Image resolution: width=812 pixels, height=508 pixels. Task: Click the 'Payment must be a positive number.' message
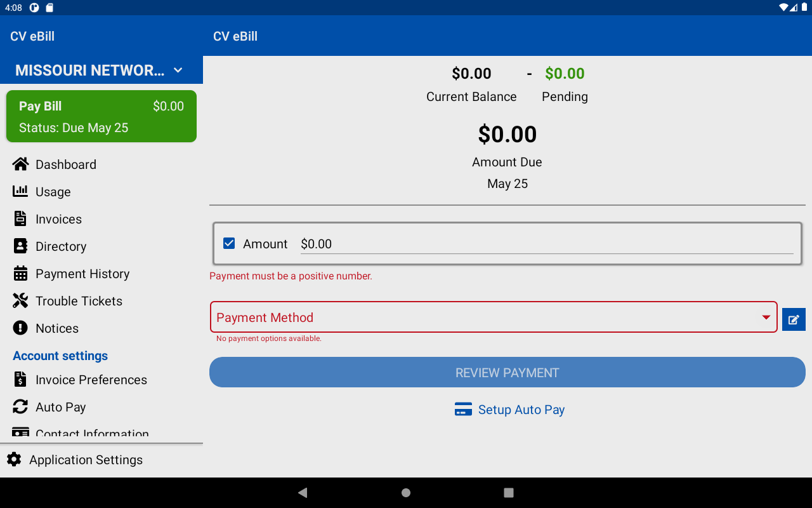pyautogui.click(x=291, y=276)
